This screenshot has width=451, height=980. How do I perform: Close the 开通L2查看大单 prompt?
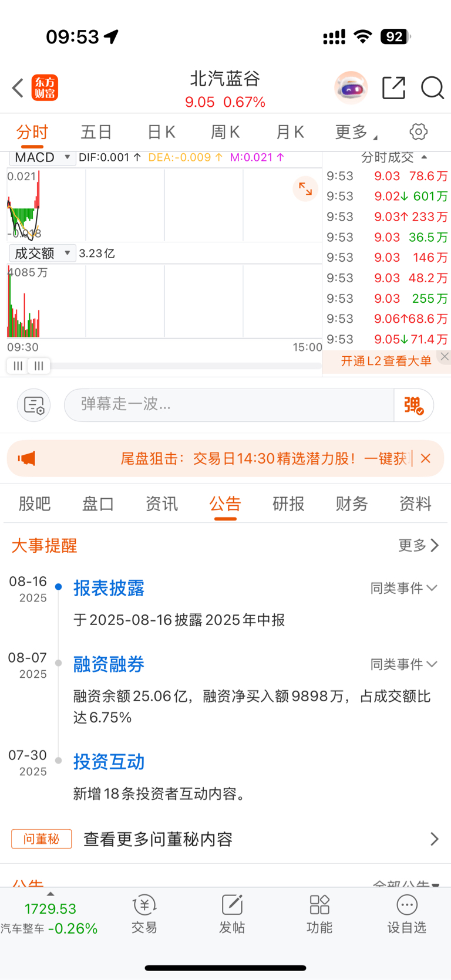[445, 356]
